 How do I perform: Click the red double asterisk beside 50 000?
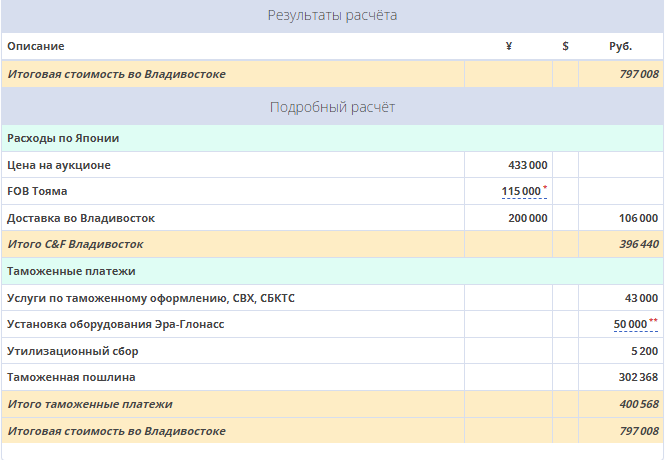(653, 320)
